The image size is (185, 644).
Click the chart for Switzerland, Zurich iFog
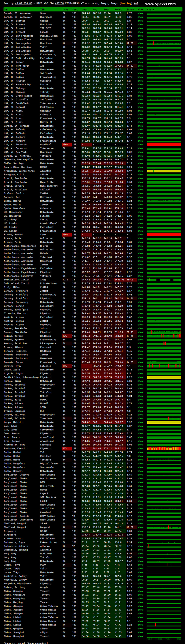(164, 280)
